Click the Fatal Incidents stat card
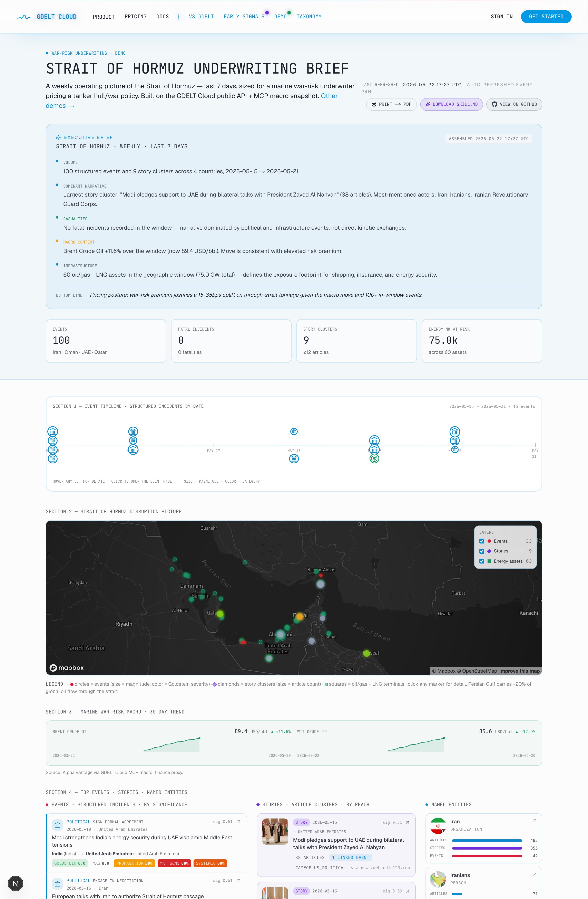Image resolution: width=588 pixels, height=899 pixels. [231, 341]
